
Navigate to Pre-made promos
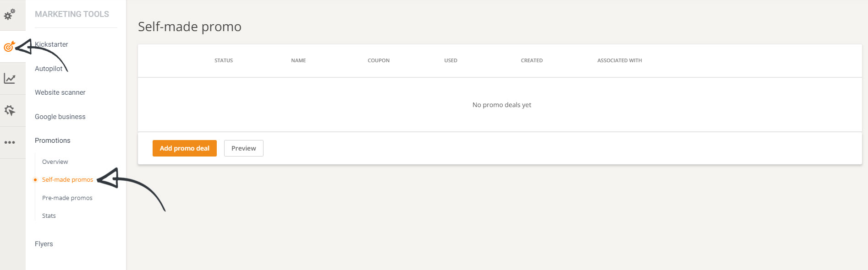click(x=67, y=198)
